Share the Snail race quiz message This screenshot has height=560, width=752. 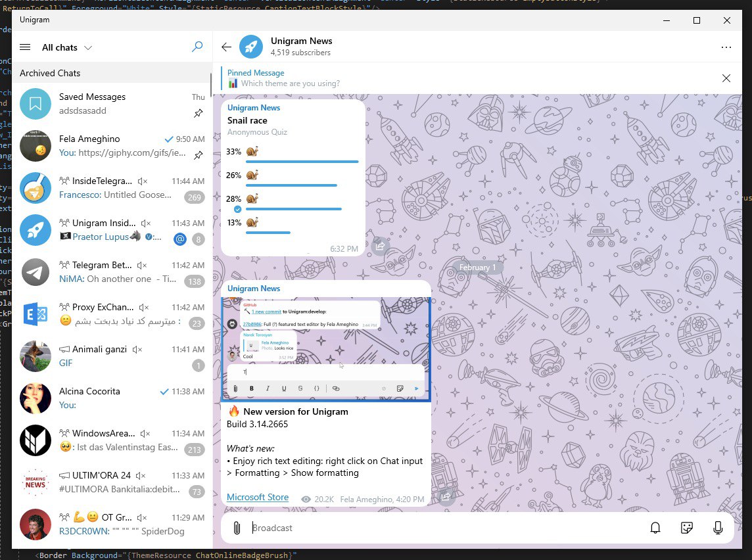(380, 246)
